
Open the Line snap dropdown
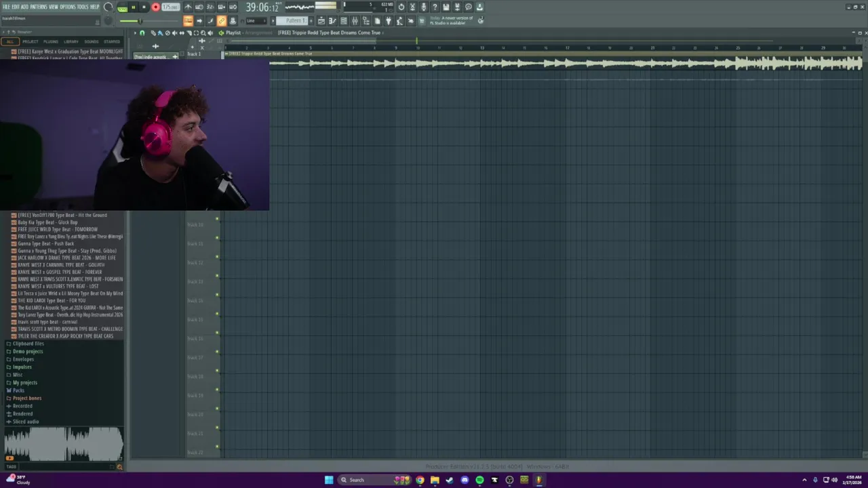coord(255,21)
